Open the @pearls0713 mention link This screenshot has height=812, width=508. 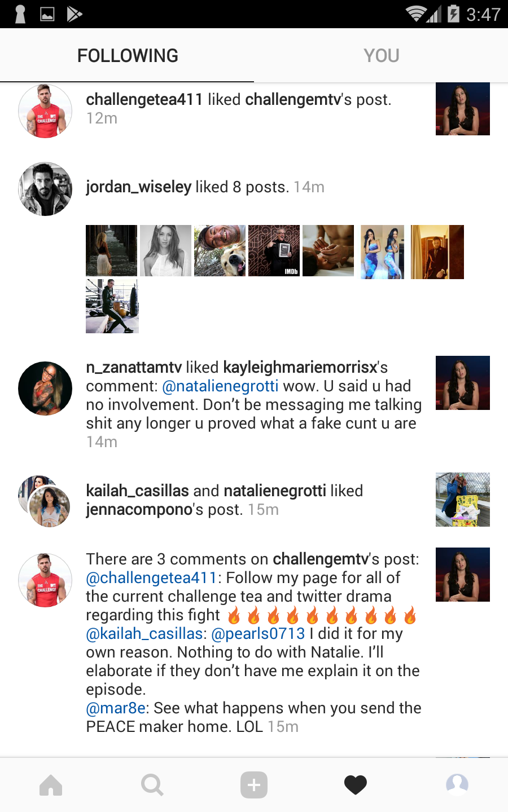pos(258,634)
